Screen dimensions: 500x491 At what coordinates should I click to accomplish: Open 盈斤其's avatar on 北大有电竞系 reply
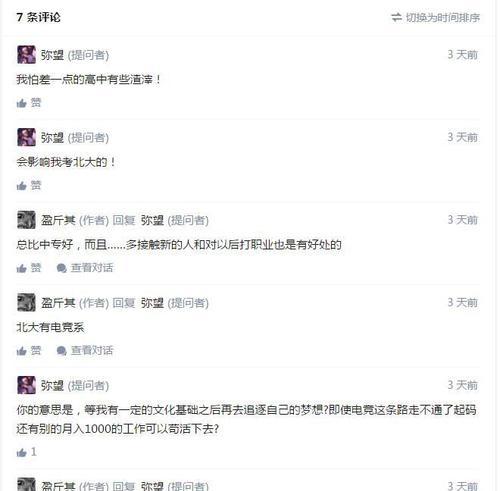pyautogui.click(x=26, y=302)
